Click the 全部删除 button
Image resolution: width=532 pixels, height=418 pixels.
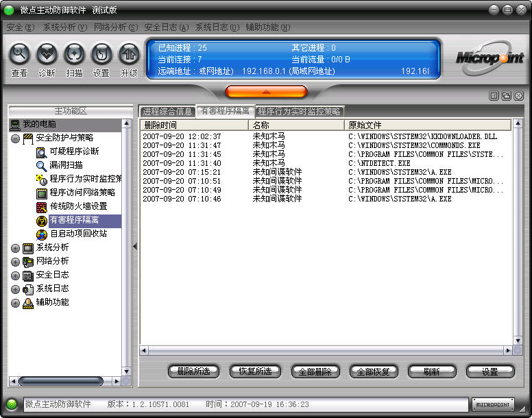[x=315, y=371]
